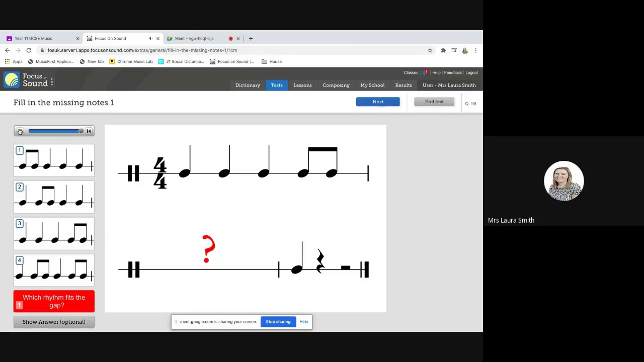The height and width of the screenshot is (362, 644).
Task: Open the MusicFirst Applica... bookmark
Action: click(x=51, y=61)
